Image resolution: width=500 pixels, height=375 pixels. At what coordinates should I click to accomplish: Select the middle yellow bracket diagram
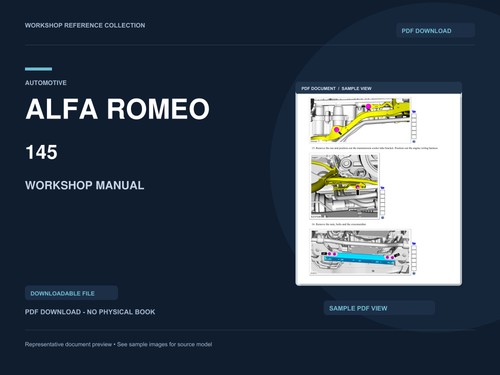pyautogui.click(x=344, y=186)
